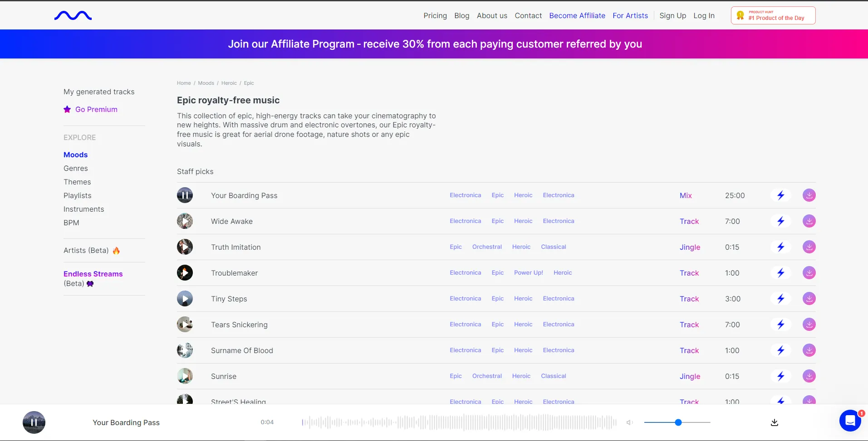Open the For Artists page
The image size is (868, 441).
point(630,15)
